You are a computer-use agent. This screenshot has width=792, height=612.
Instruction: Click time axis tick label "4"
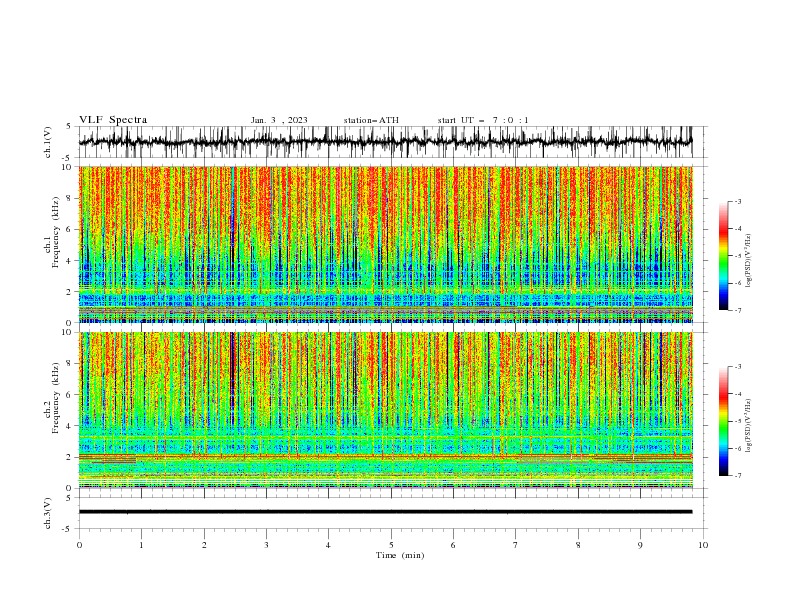(x=328, y=545)
